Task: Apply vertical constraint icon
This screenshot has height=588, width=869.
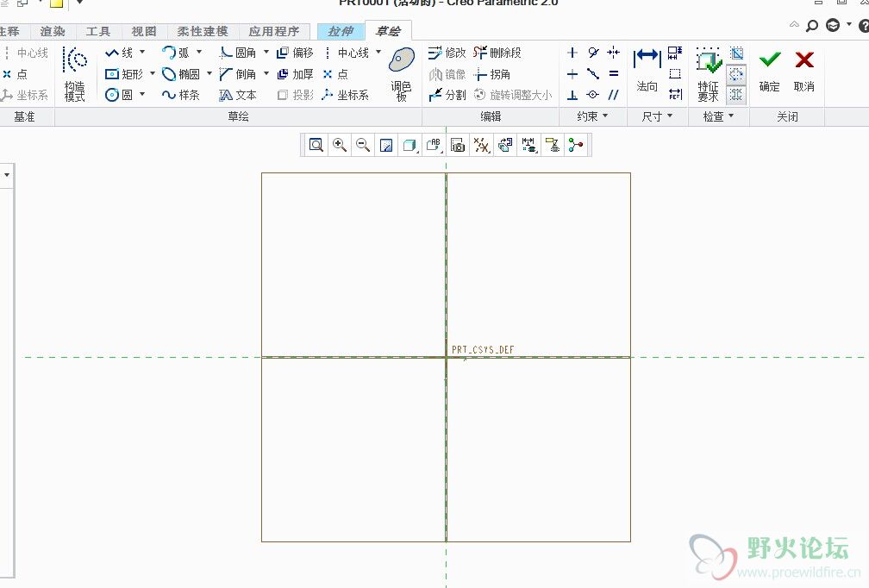Action: pos(572,53)
